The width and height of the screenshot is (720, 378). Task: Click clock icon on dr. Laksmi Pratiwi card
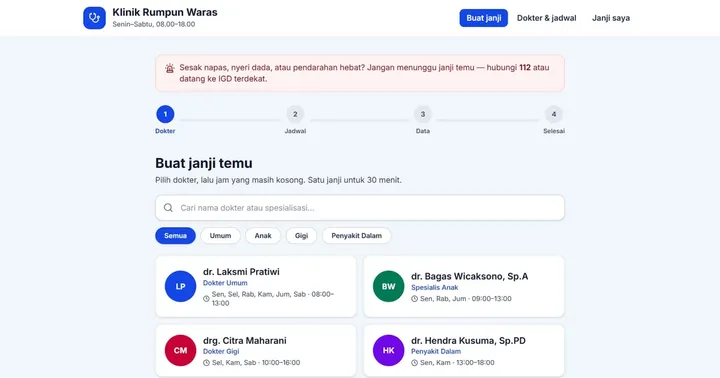[206, 299]
